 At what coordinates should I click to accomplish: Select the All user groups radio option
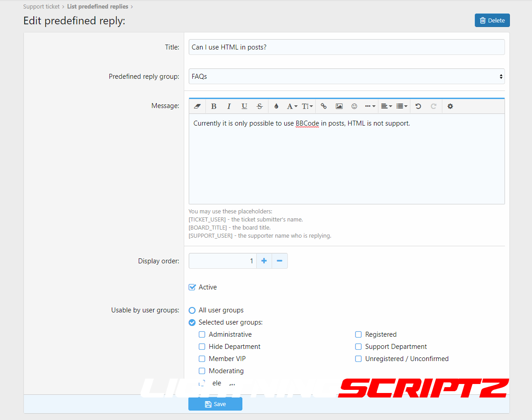[x=192, y=310]
